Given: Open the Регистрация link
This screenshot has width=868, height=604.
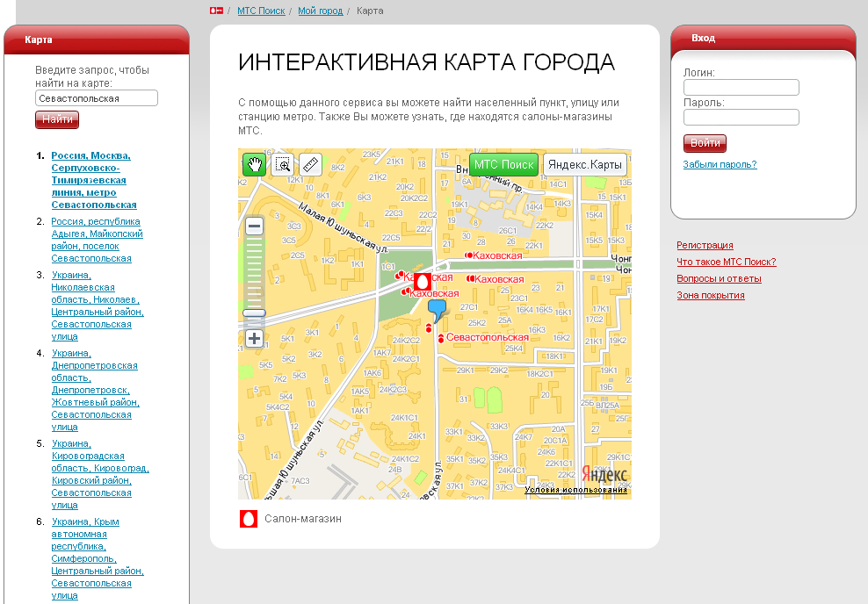Looking at the screenshot, I should point(705,245).
